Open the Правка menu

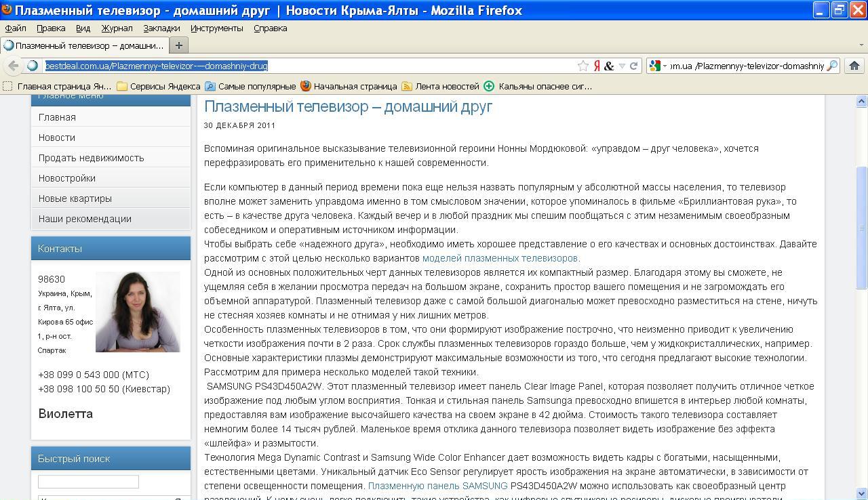pyautogui.click(x=51, y=28)
